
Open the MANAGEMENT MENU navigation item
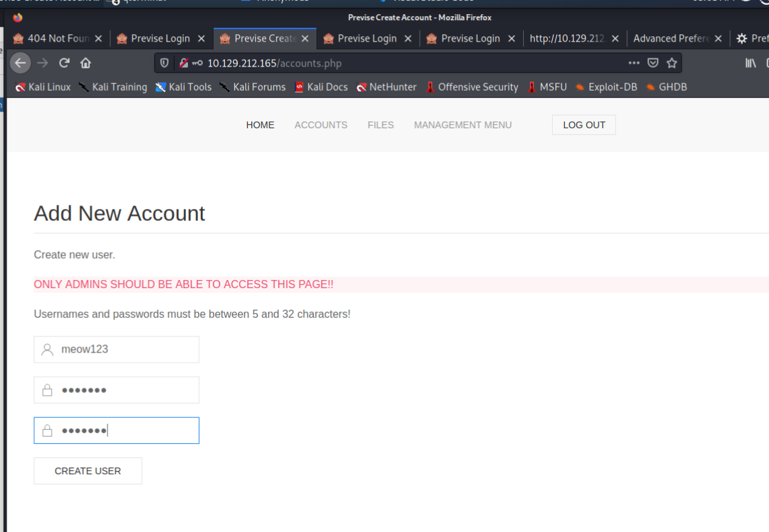463,125
